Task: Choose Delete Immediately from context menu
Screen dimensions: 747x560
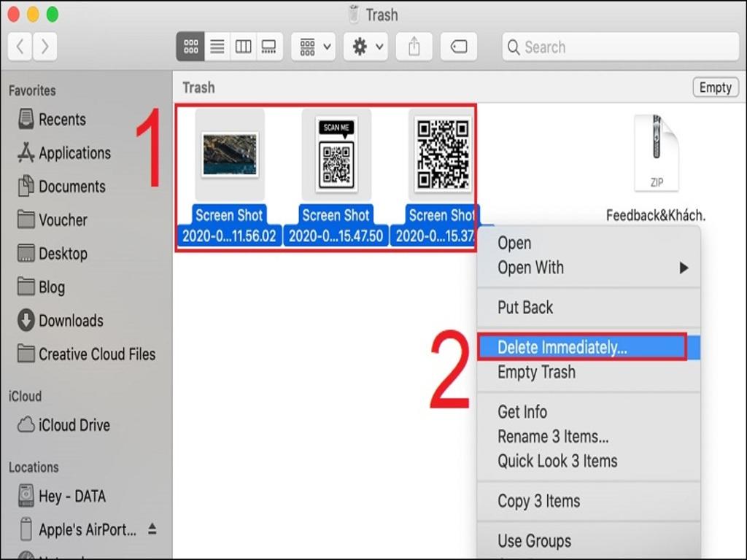Action: point(562,348)
